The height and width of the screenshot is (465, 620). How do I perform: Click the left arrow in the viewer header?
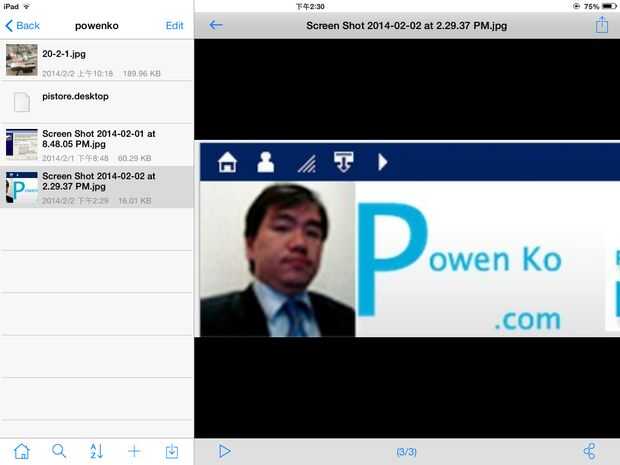point(215,25)
